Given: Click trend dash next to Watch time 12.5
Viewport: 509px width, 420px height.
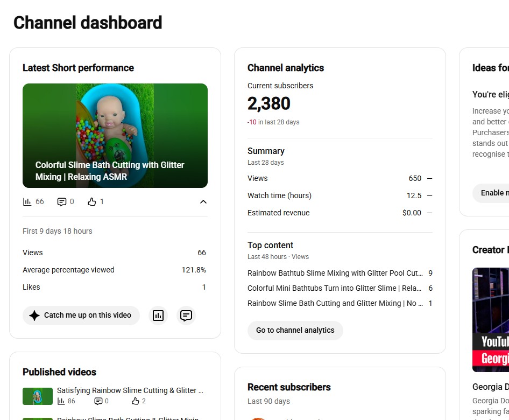Looking at the screenshot, I should [x=429, y=195].
